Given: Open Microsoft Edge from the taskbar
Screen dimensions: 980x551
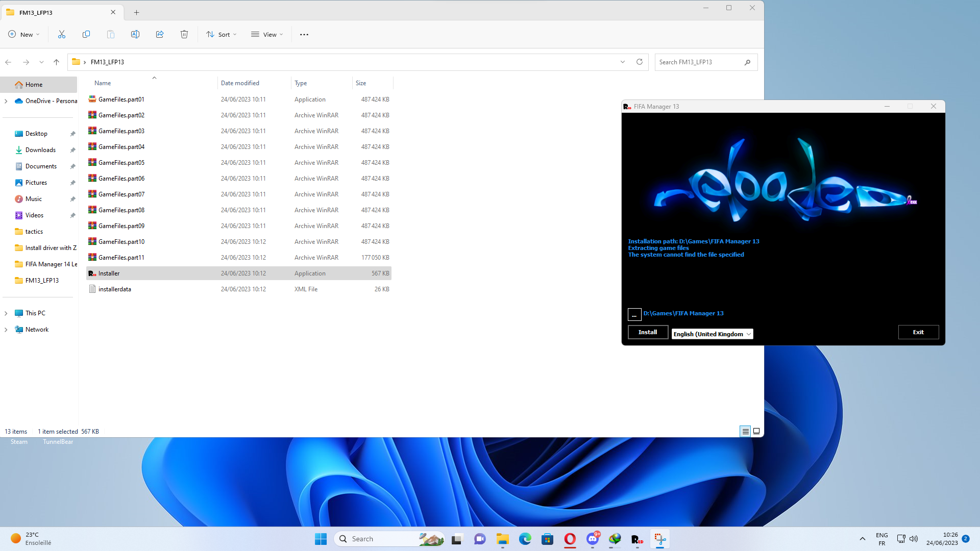Looking at the screenshot, I should point(525,539).
